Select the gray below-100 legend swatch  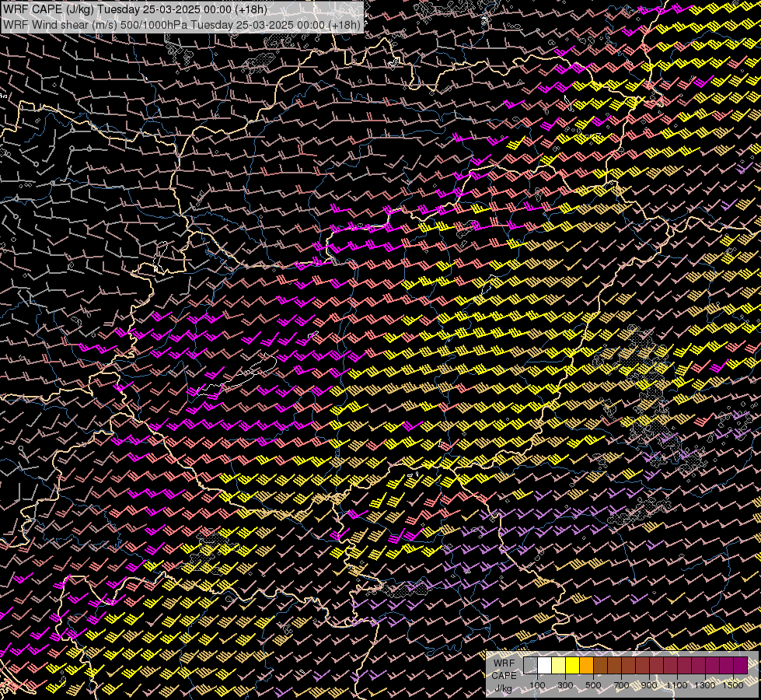(530, 666)
